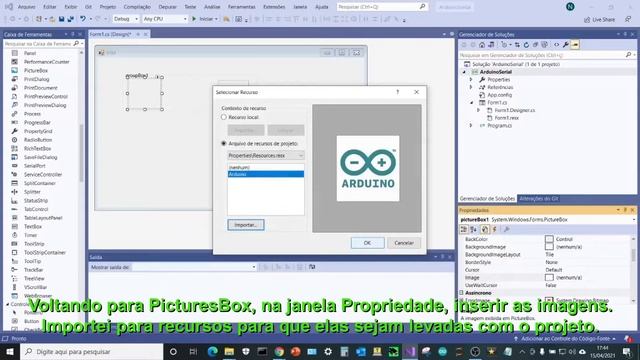Click the Show All Files icon in Solution Explorer
Image resolution: width=640 pixels, height=360 pixels.
click(544, 45)
